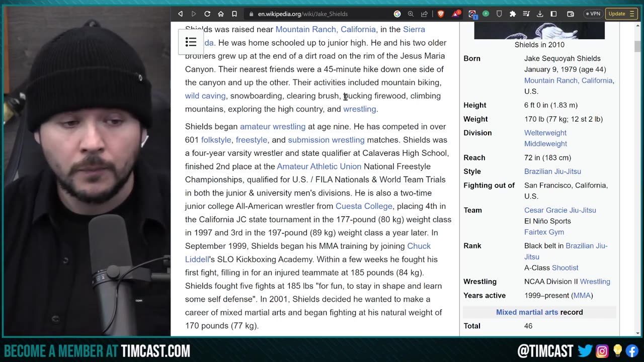The width and height of the screenshot is (644, 362).
Task: Click the browser forward arrow
Action: click(x=194, y=14)
